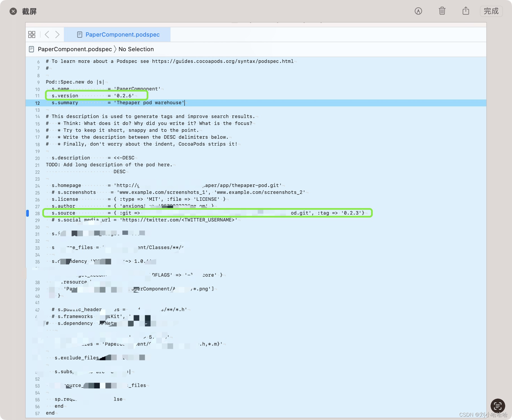Viewport: 512px width, 420px height.
Task: Click the document icon in the jump bar
Action: pyautogui.click(x=32, y=49)
